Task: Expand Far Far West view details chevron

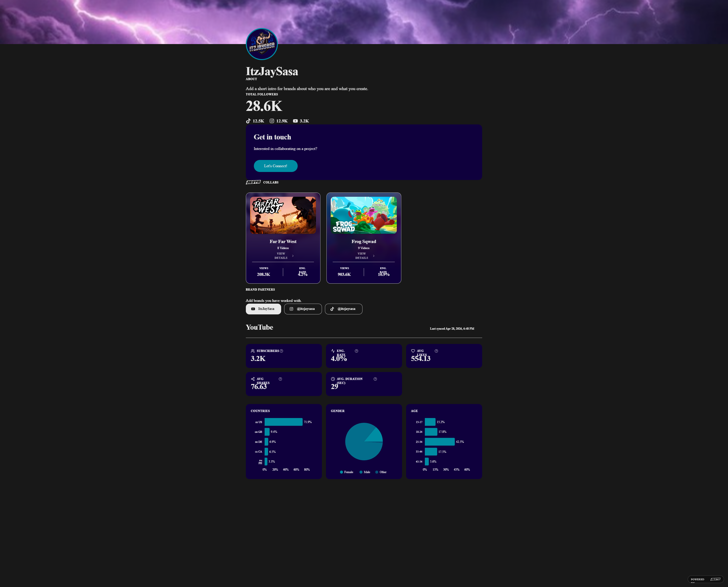Action: coord(293,256)
